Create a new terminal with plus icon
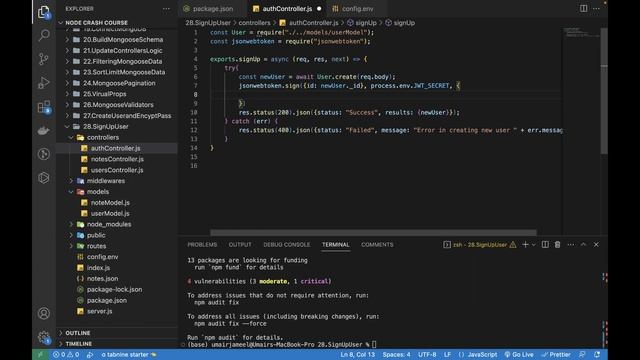Screen dimensions: 640x360 [525, 244]
